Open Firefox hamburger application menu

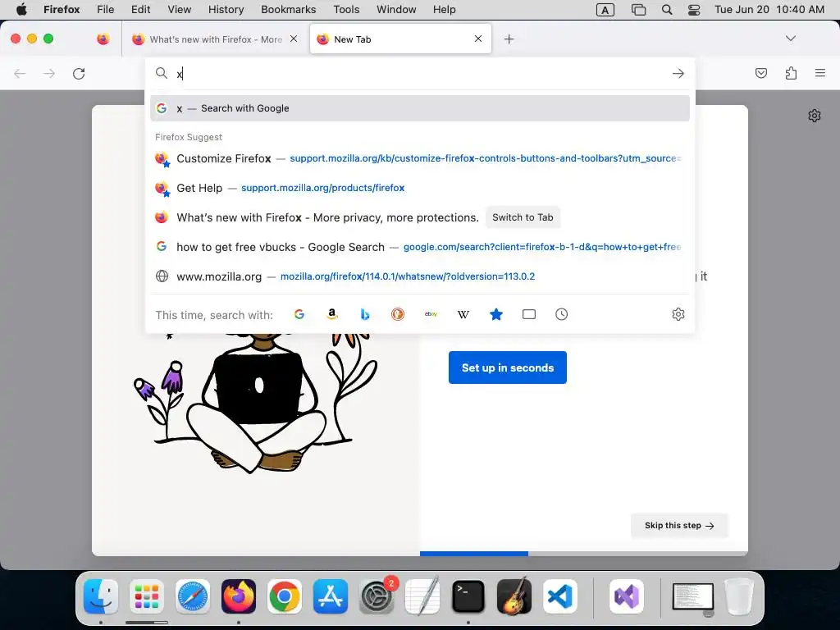pos(820,73)
